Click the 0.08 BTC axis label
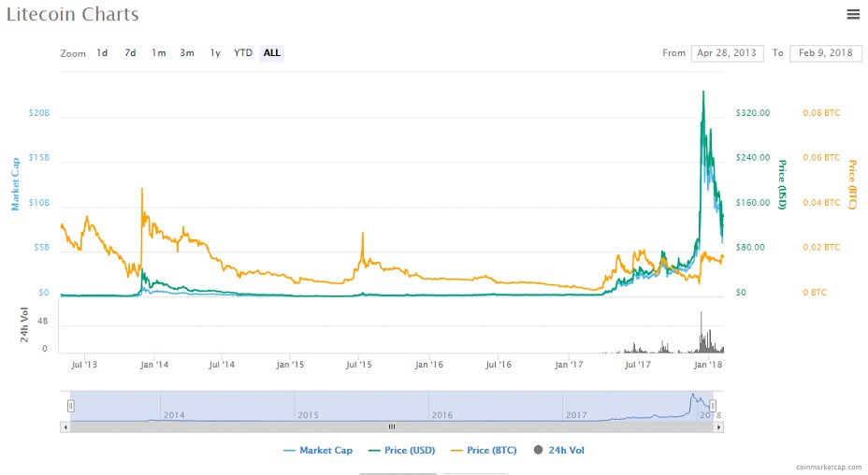Image resolution: width=868 pixels, height=475 pixels. coord(821,113)
